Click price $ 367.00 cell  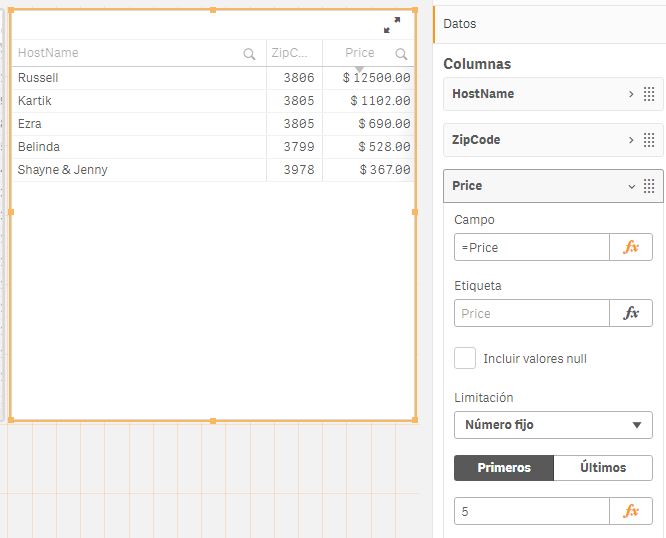pos(368,169)
